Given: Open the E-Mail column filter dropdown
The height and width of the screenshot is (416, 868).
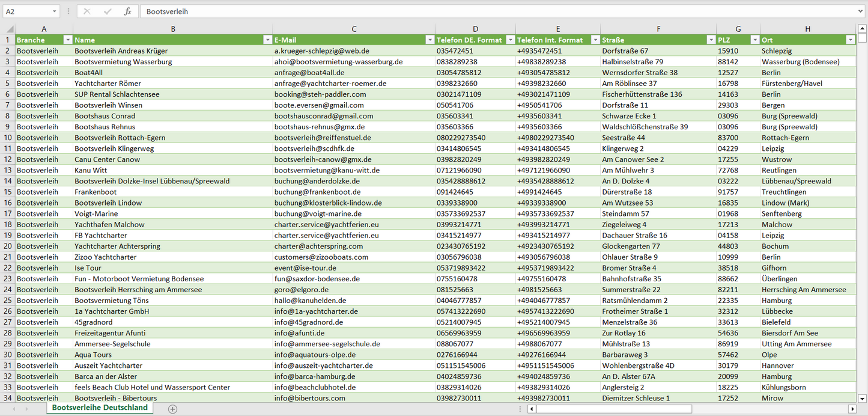Looking at the screenshot, I should (x=429, y=40).
